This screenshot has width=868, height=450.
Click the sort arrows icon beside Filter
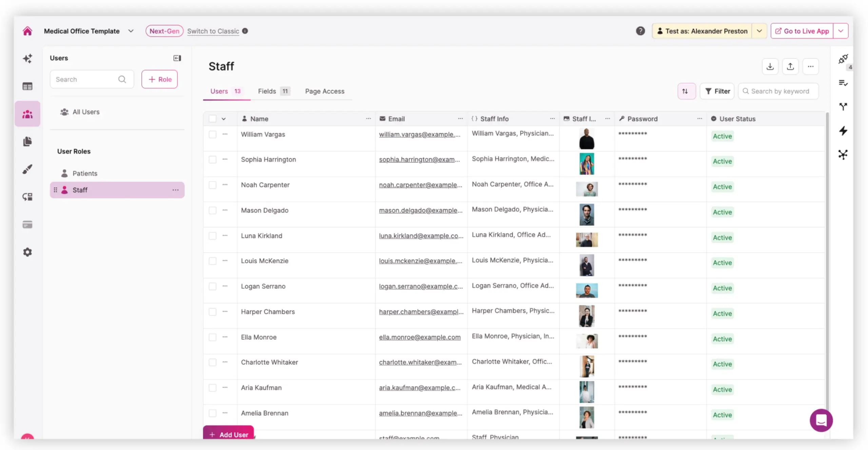(x=686, y=91)
